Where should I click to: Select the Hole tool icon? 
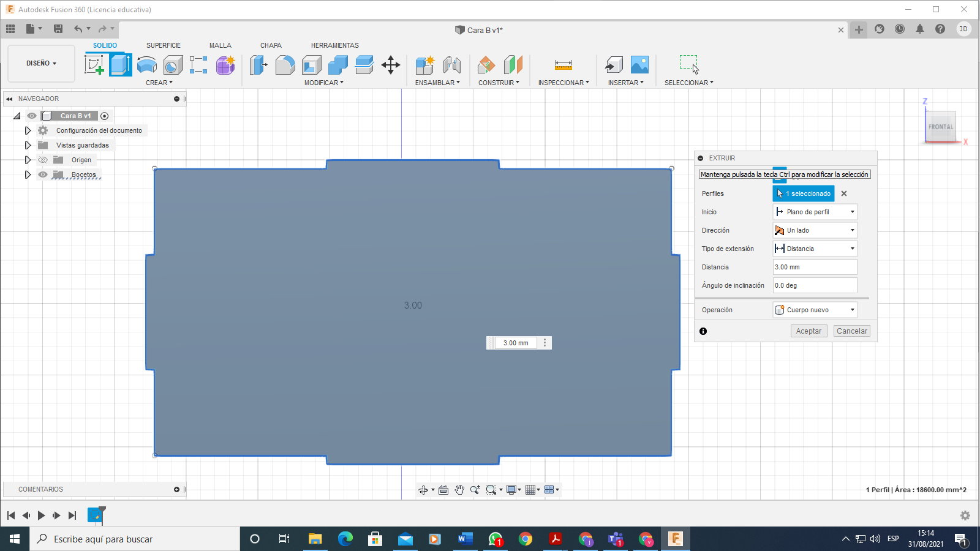(173, 64)
